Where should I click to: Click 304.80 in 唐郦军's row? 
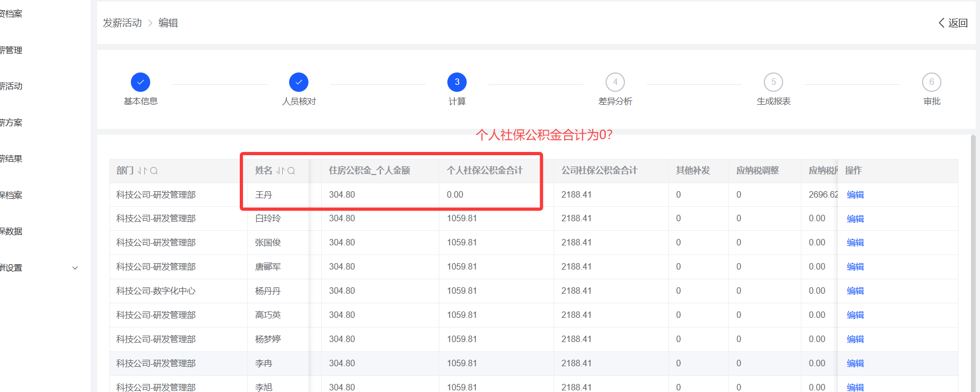coord(342,267)
